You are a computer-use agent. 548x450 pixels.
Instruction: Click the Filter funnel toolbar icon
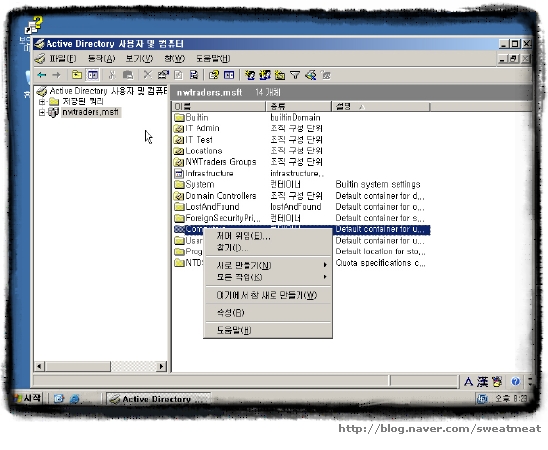(295, 75)
